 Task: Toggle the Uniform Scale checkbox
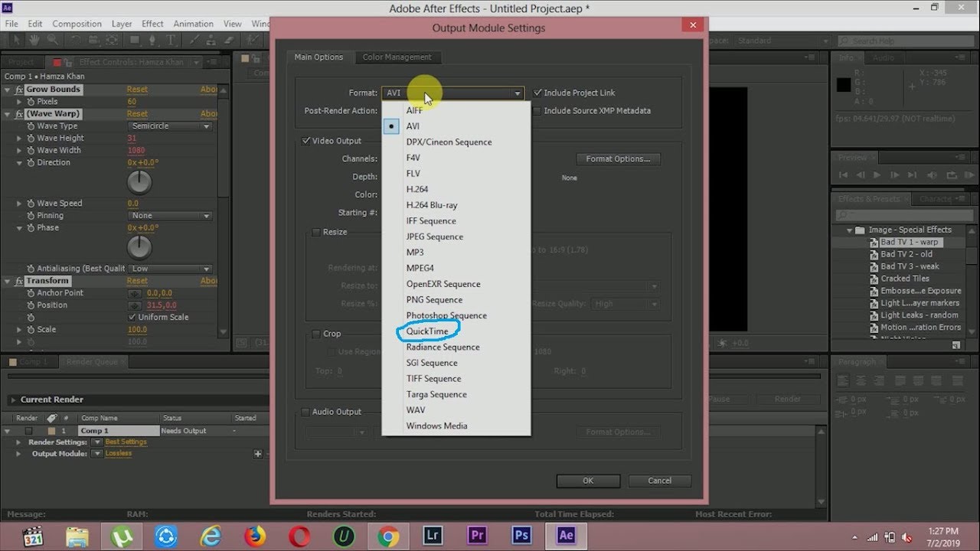tap(132, 318)
